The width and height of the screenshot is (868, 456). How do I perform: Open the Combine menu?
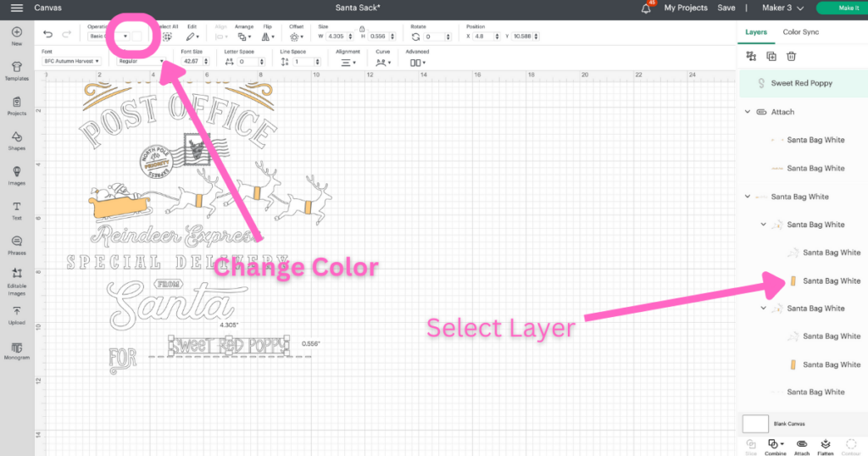[x=775, y=447]
